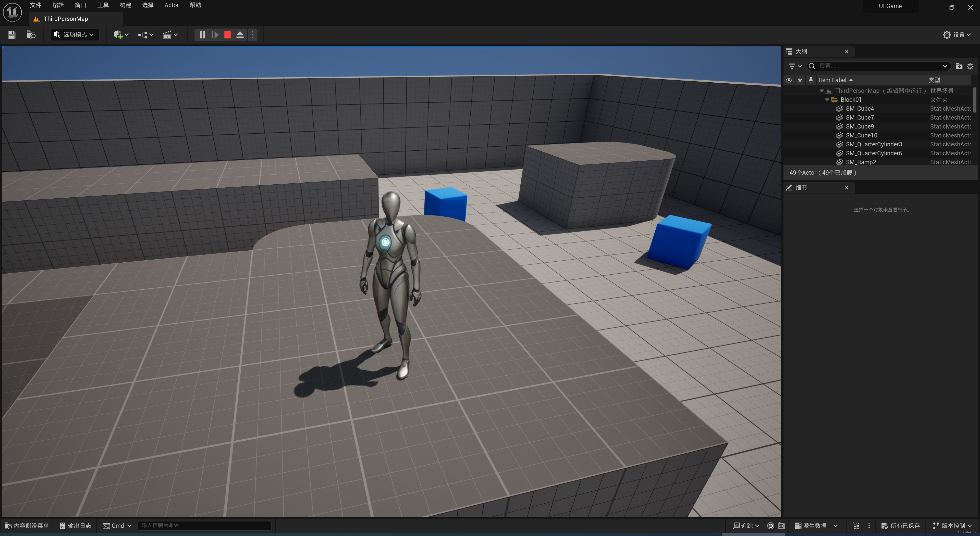Click the Save current level icon
The height and width of the screenshot is (536, 980).
tap(11, 35)
